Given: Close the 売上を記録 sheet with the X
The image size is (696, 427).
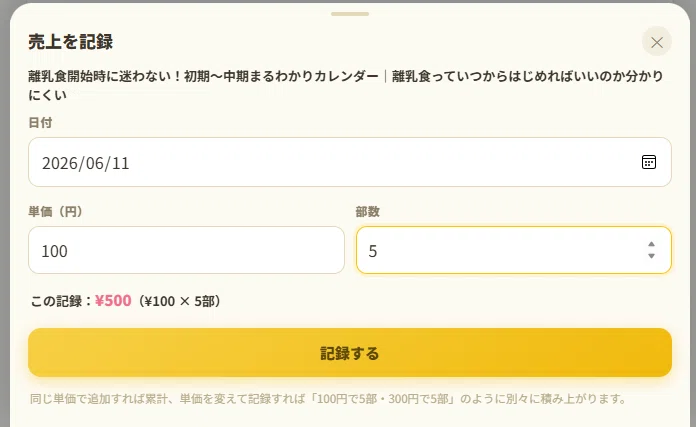Looking at the screenshot, I should [x=656, y=42].
